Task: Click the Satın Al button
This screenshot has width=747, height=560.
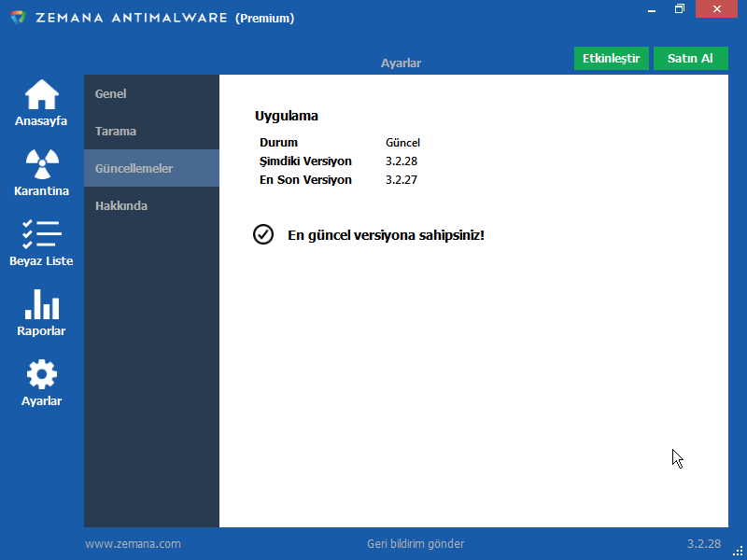Action: pos(690,58)
